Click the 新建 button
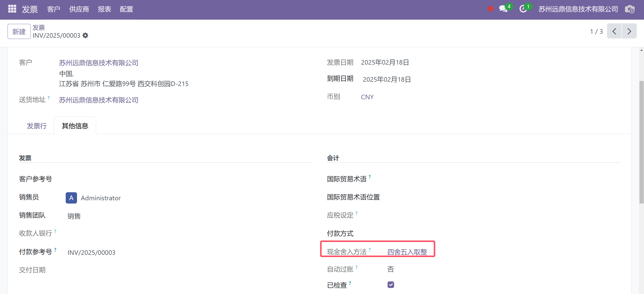This screenshot has height=294, width=644. tap(19, 32)
